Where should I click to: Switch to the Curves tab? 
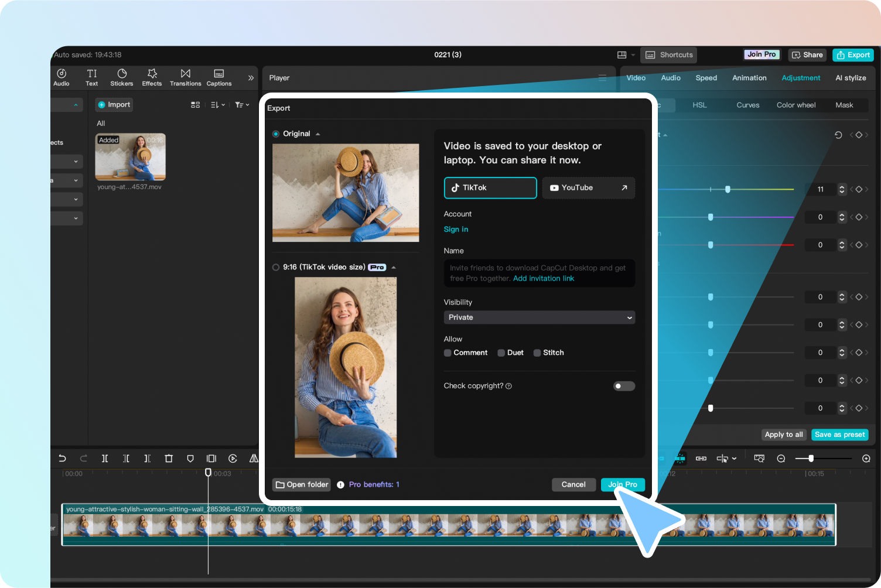pyautogui.click(x=748, y=105)
